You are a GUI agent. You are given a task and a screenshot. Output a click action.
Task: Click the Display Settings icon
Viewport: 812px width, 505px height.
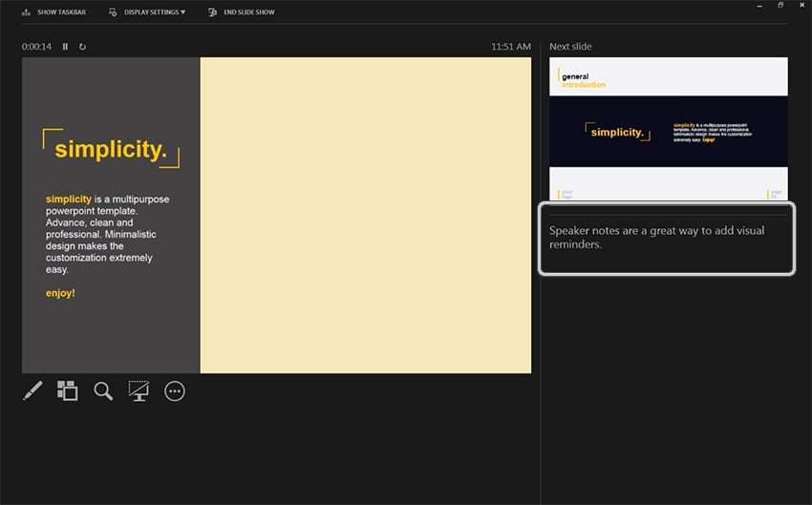tap(113, 11)
